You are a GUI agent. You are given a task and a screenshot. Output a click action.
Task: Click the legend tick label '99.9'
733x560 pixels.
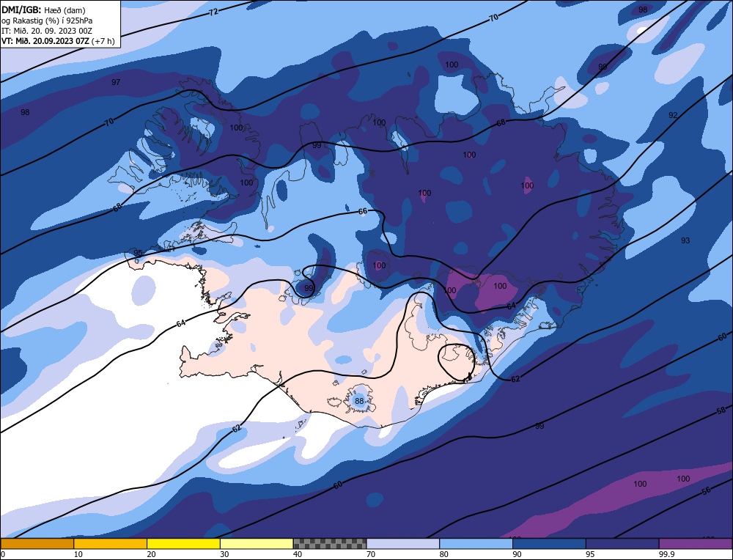point(666,554)
